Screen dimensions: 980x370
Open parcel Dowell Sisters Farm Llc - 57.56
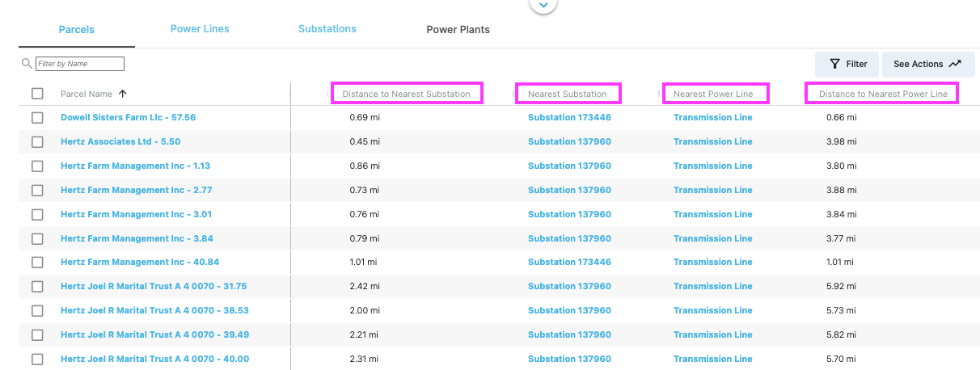[128, 118]
